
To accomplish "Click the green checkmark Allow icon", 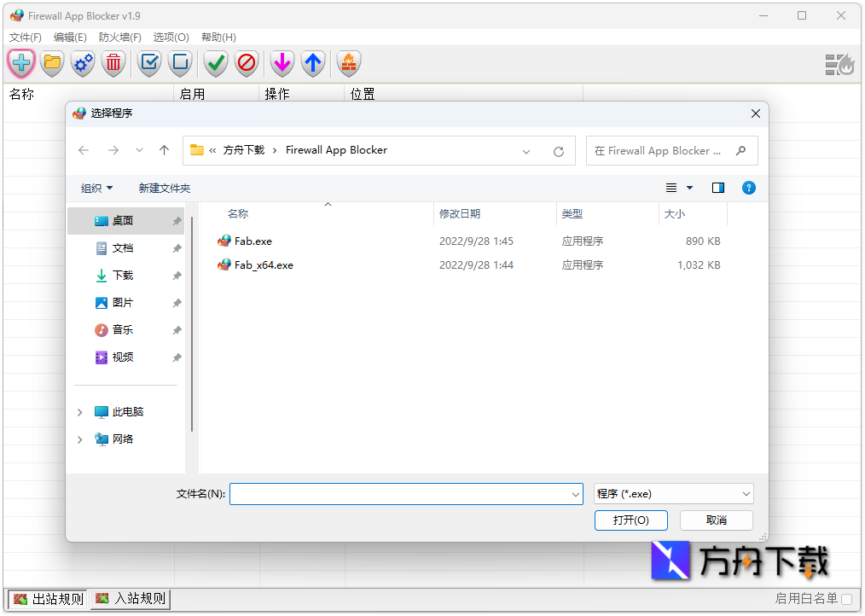I will click(x=216, y=63).
